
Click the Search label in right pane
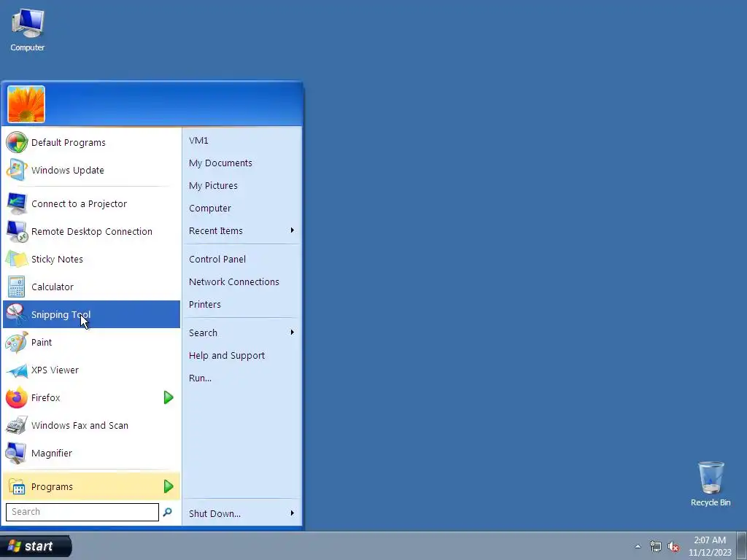[x=203, y=332]
